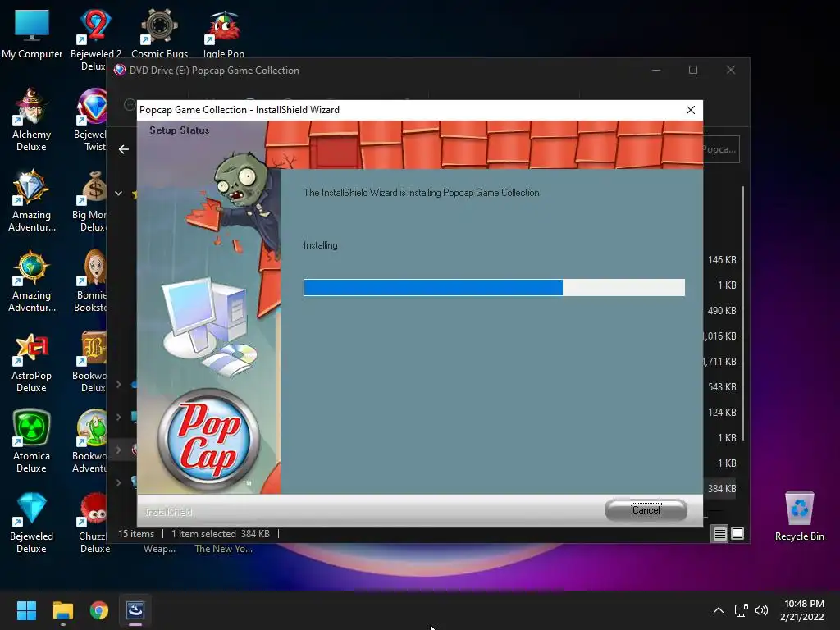Open Bejeweled 2 Deluxe desktop shortcut

(95, 39)
